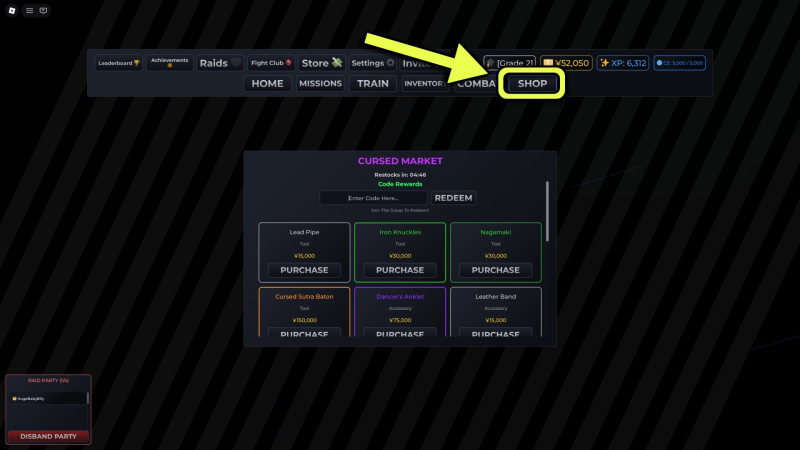The image size is (800, 450).
Task: Purchase the Lead Pipe
Action: pyautogui.click(x=304, y=270)
